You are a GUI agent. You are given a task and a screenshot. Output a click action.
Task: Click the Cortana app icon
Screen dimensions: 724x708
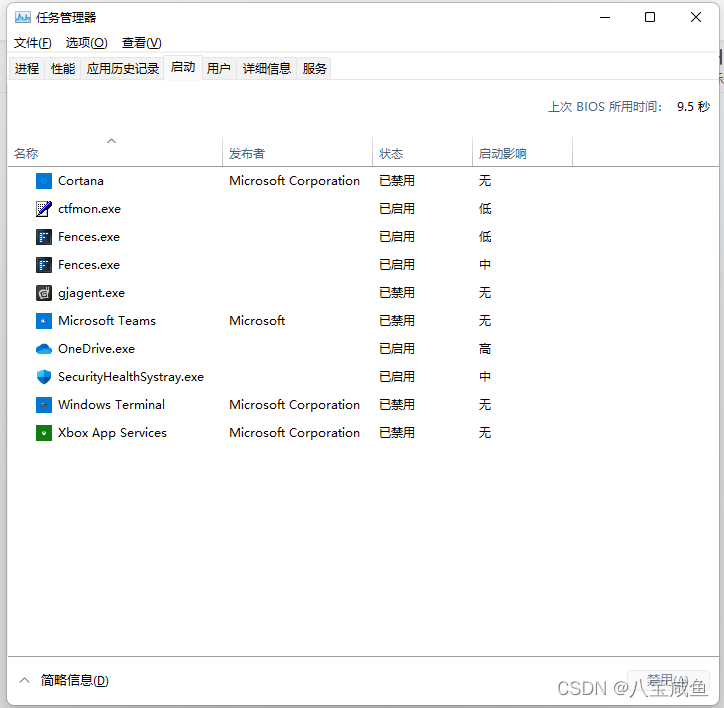point(44,181)
